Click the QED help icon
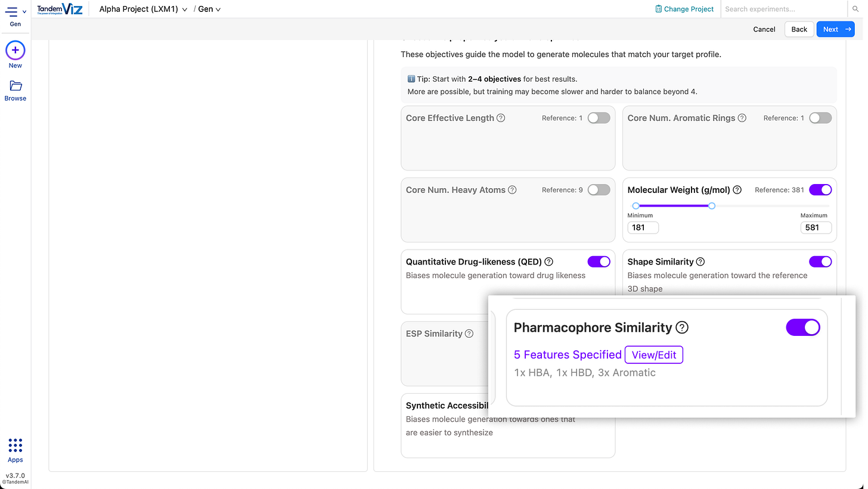The height and width of the screenshot is (489, 868). 549,261
